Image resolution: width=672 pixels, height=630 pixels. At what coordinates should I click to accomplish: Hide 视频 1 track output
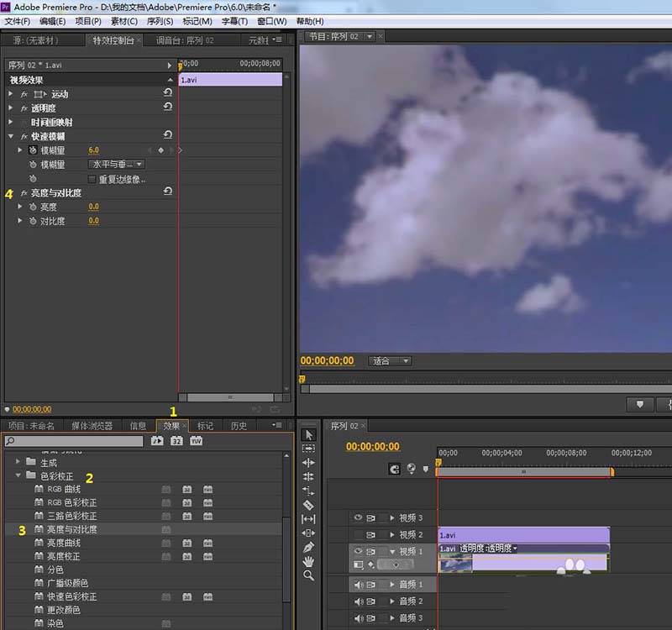[358, 551]
